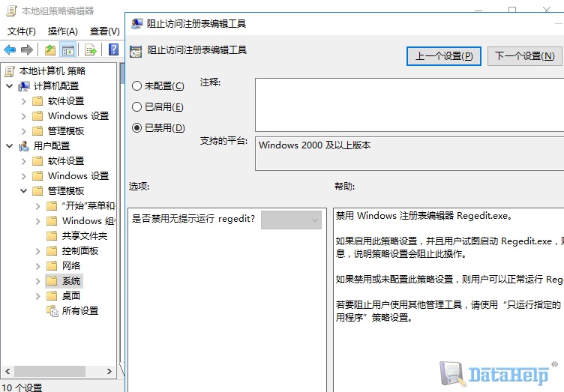Click the 上一个设置(P) button
The height and width of the screenshot is (392, 564).
click(x=444, y=56)
